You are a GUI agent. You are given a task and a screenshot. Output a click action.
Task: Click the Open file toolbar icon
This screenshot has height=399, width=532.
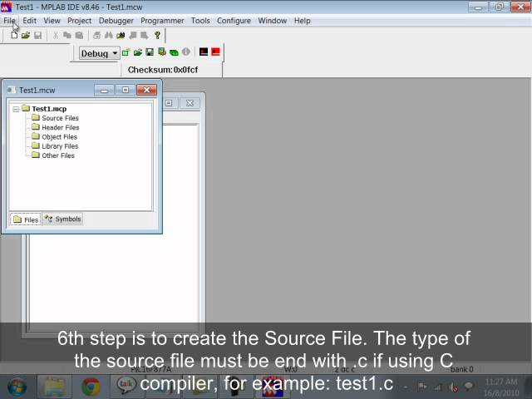[26, 35]
